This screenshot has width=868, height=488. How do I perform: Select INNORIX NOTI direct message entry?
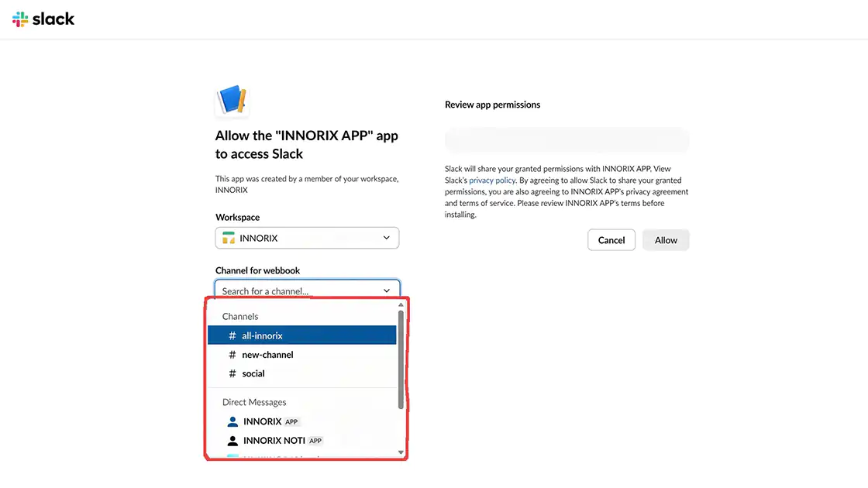tap(301, 441)
